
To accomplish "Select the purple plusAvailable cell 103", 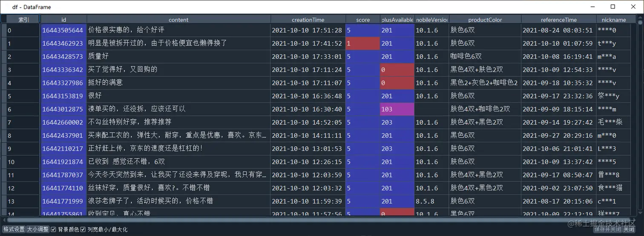I will [x=397, y=109].
